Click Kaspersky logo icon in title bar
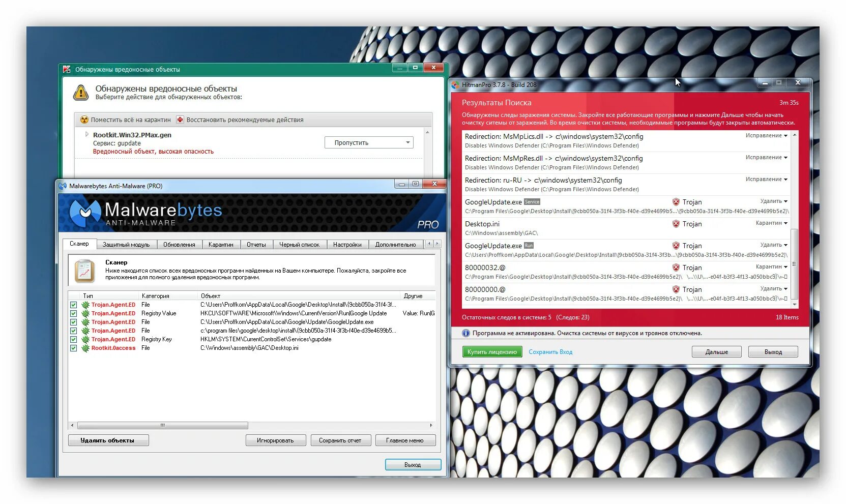This screenshot has height=504, width=846. pyautogui.click(x=67, y=69)
